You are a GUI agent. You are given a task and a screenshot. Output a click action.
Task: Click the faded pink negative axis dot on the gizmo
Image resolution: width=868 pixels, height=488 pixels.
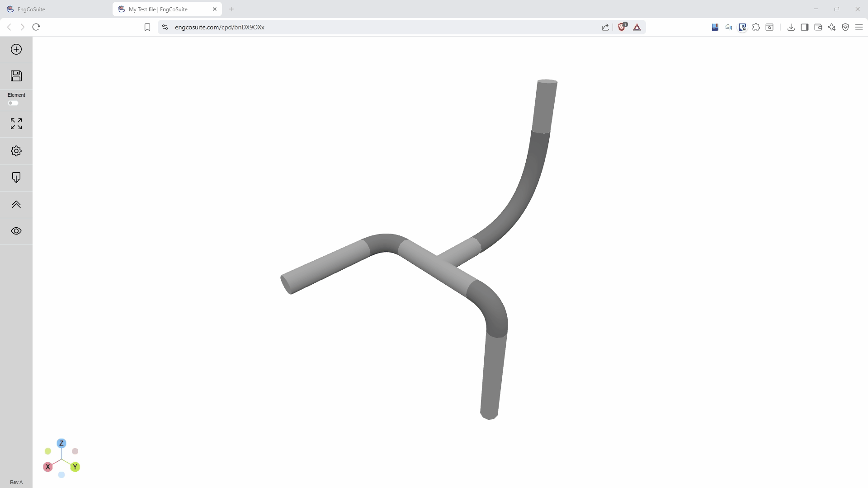75,451
